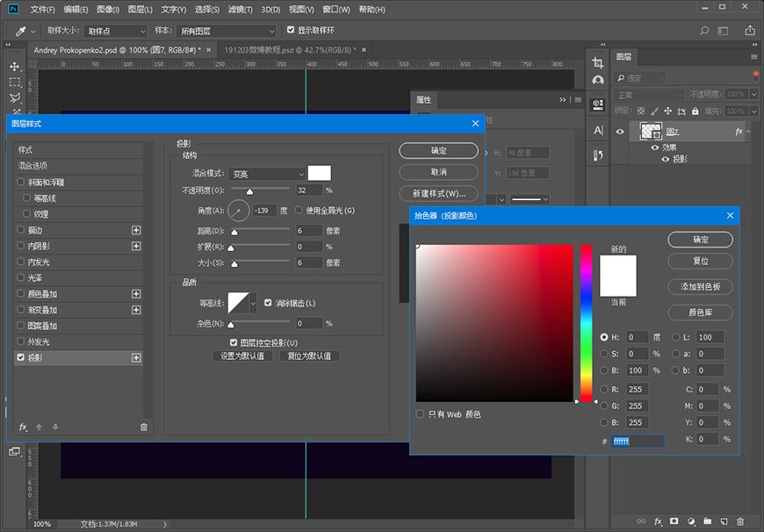Image resolution: width=764 pixels, height=532 pixels.
Task: Click 新建样式(W) button
Action: (438, 193)
